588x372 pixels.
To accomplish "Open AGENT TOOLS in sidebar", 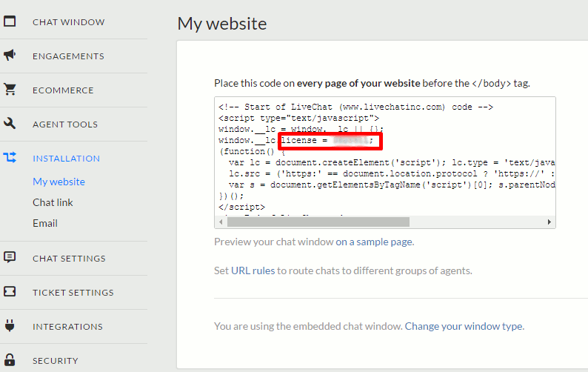I will 65,124.
